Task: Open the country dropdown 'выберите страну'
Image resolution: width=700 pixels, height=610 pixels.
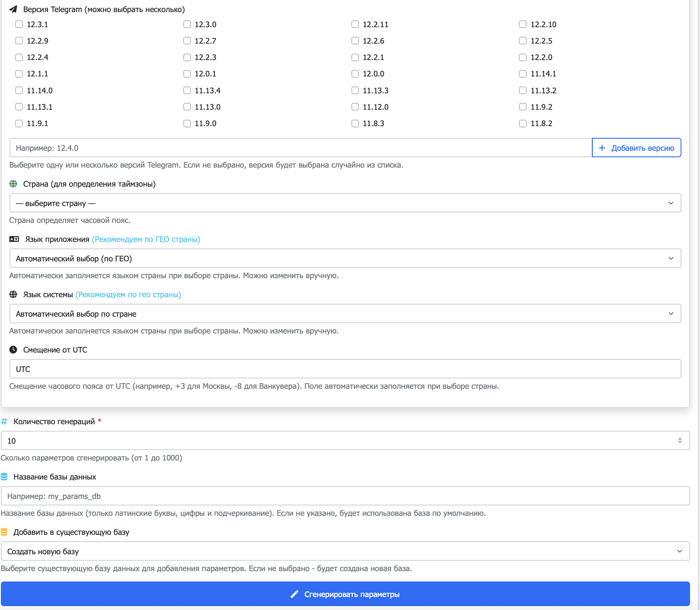Action: click(x=345, y=203)
